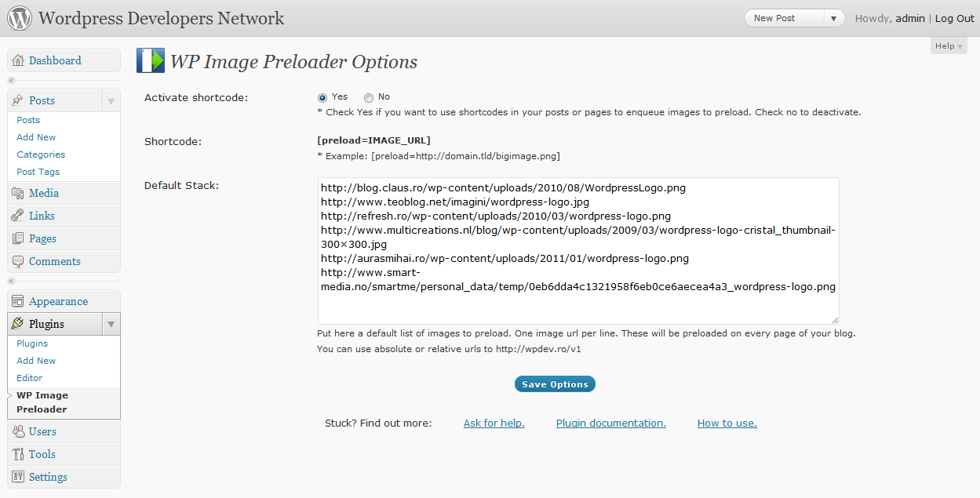Click the Tools icon in sidebar

pyautogui.click(x=18, y=454)
